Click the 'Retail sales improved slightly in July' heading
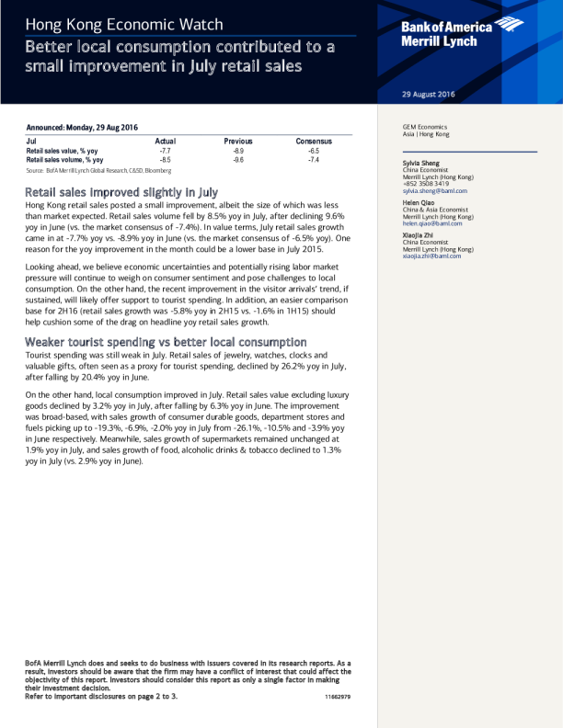This screenshot has height=728, width=563. (x=121, y=193)
